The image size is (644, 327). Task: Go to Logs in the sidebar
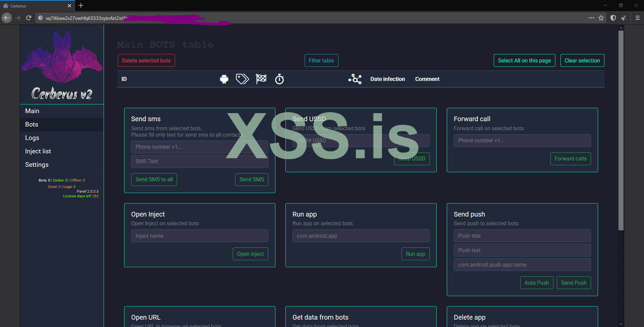pyautogui.click(x=62, y=138)
